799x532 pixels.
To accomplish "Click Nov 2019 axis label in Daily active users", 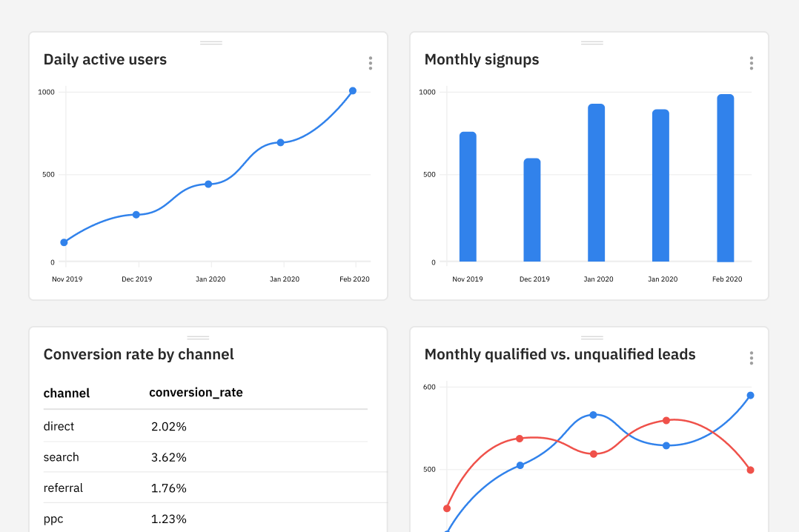I will tap(67, 279).
